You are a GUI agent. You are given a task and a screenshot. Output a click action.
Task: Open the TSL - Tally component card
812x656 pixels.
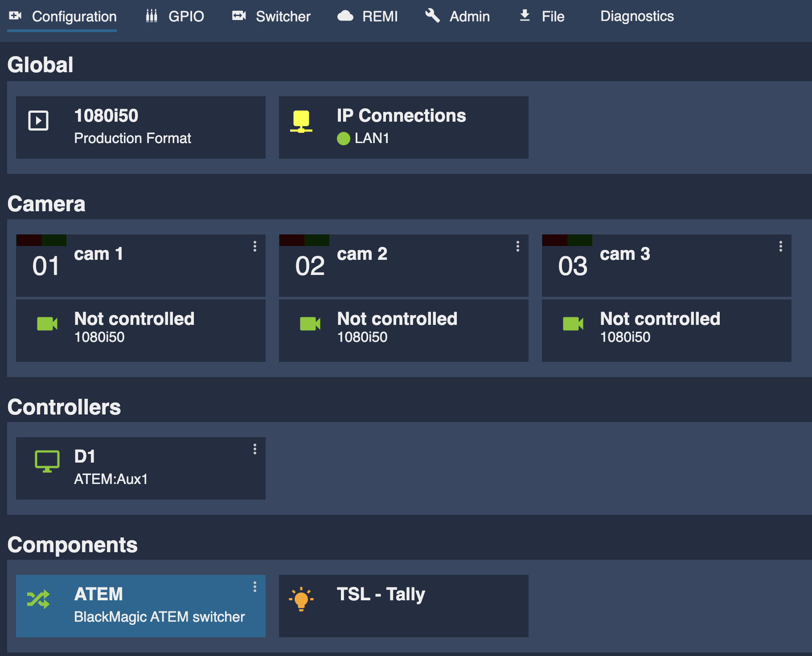[x=404, y=606]
